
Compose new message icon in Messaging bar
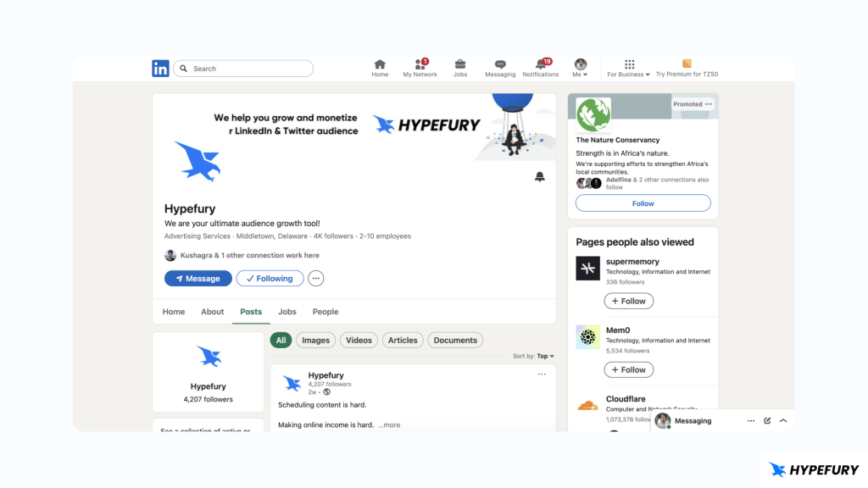[767, 420]
